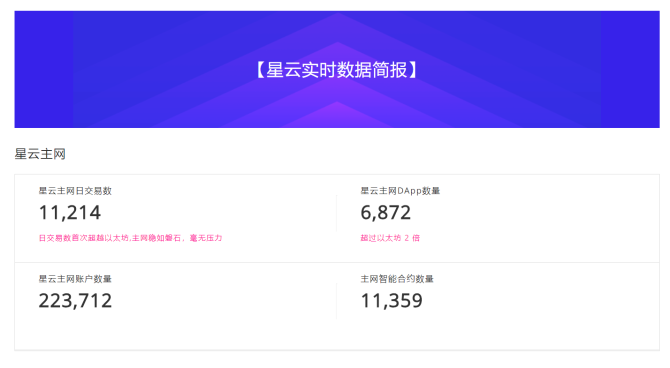Open the pink 超过以太坊 2 倍 note
This screenshot has height=368, width=670.
(x=390, y=238)
